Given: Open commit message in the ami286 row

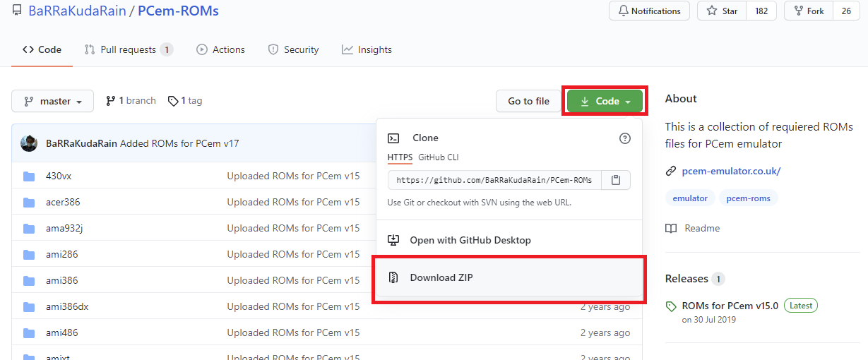Looking at the screenshot, I should (293, 254).
